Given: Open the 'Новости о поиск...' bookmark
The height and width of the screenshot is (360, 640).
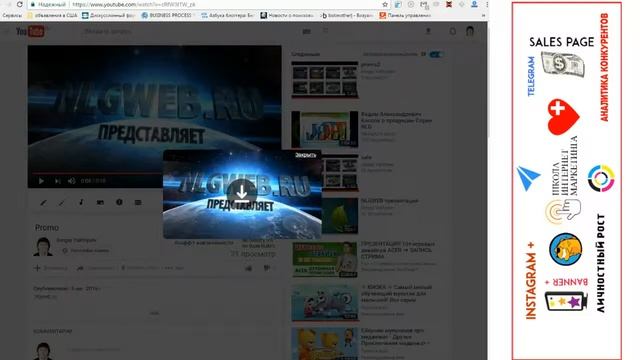Looking at the screenshot, I should coord(287,16).
